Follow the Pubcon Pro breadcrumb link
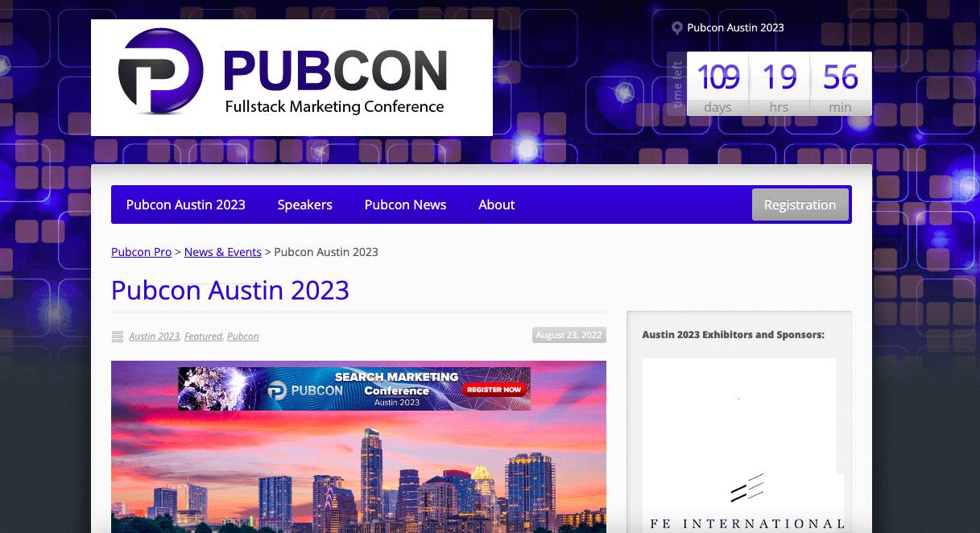The image size is (980, 533). 142,252
